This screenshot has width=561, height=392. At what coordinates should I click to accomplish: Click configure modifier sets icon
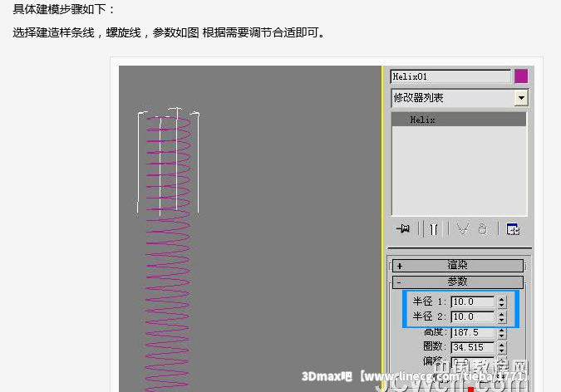click(x=513, y=229)
